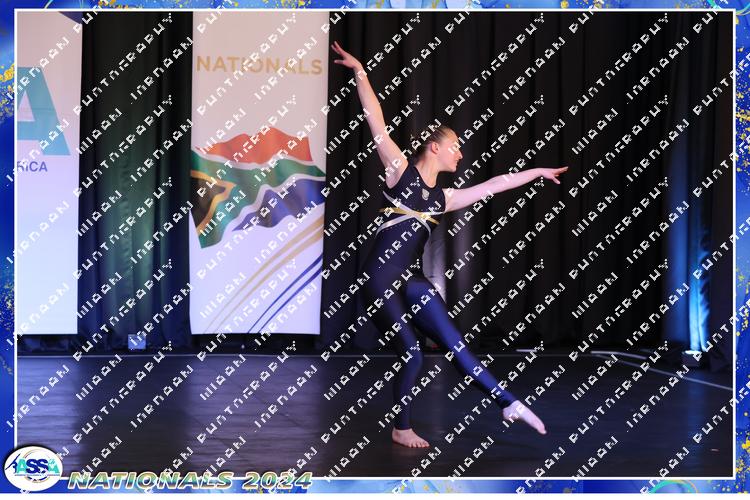
Task: Click the ASSA logo badge
Action: point(33,467)
